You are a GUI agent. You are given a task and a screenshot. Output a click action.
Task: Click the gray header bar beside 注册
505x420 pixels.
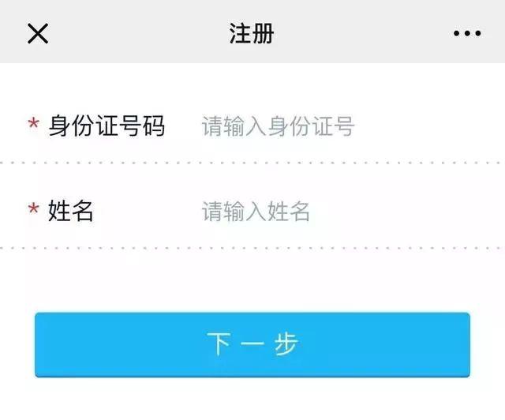click(x=354, y=32)
